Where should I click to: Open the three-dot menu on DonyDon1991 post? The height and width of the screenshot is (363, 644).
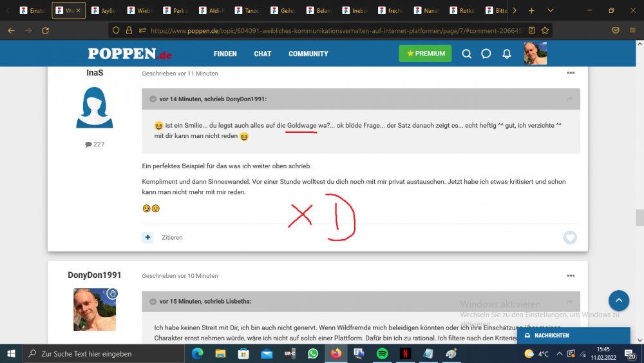pos(571,276)
